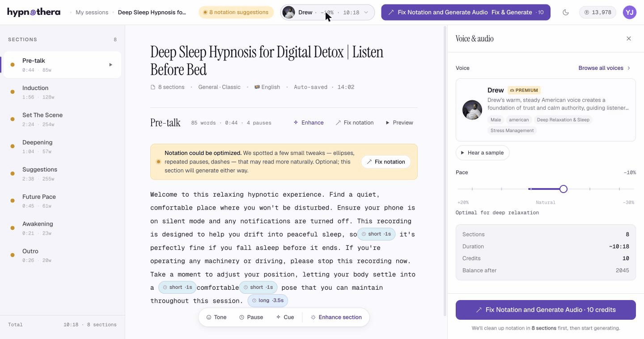Click the long 3.5s pause chip
This screenshot has width=644, height=339.
click(x=267, y=300)
